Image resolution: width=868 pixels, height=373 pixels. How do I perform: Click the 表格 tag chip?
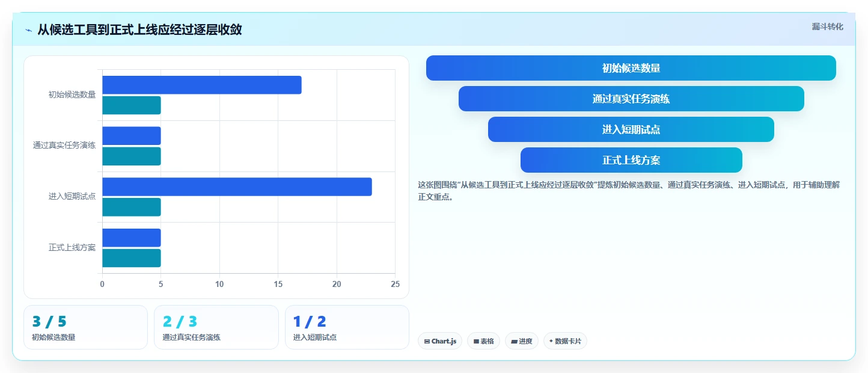(483, 341)
